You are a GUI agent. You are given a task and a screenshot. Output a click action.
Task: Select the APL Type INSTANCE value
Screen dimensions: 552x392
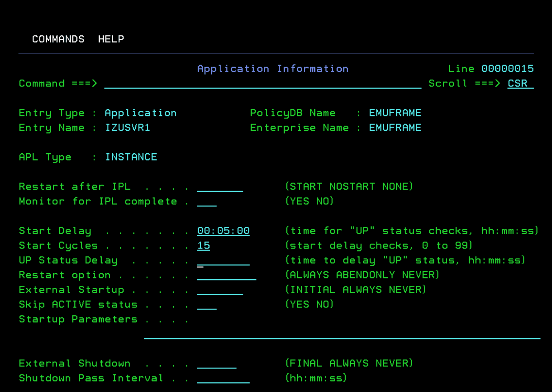pyautogui.click(x=131, y=157)
